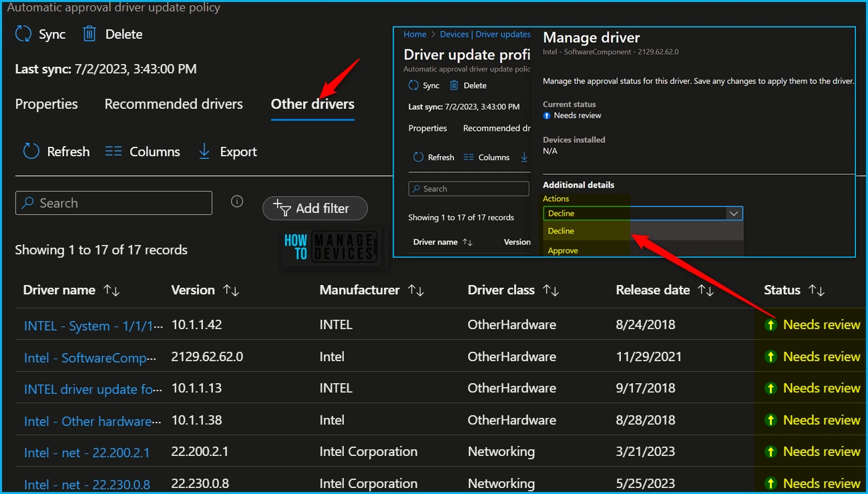The width and height of the screenshot is (868, 494).
Task: Sort the Status column
Action: tap(816, 290)
